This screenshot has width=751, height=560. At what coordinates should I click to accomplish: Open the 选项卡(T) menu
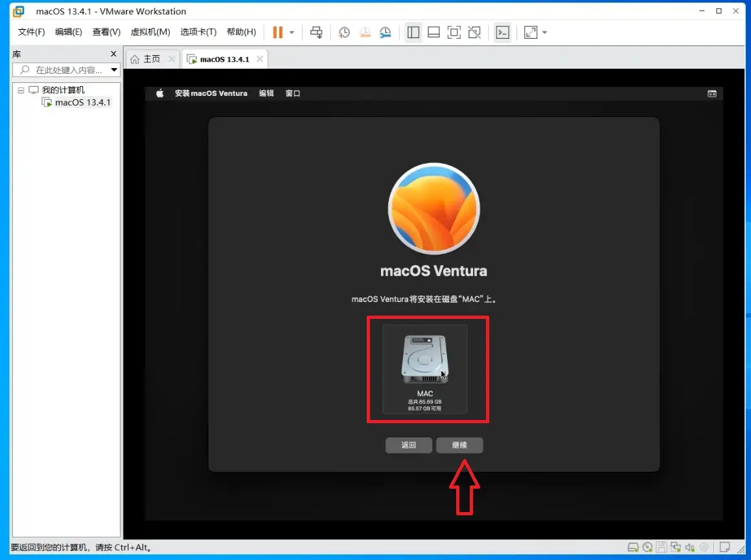pos(198,32)
